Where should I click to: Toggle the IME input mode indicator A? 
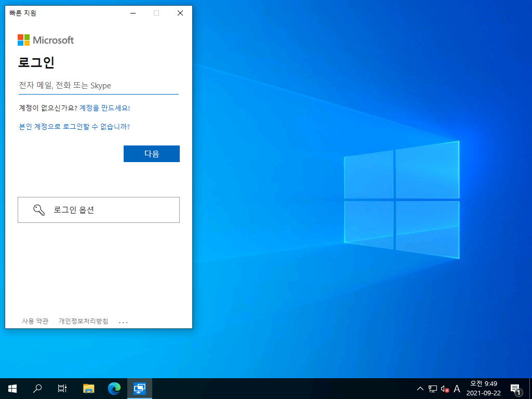[x=457, y=389]
